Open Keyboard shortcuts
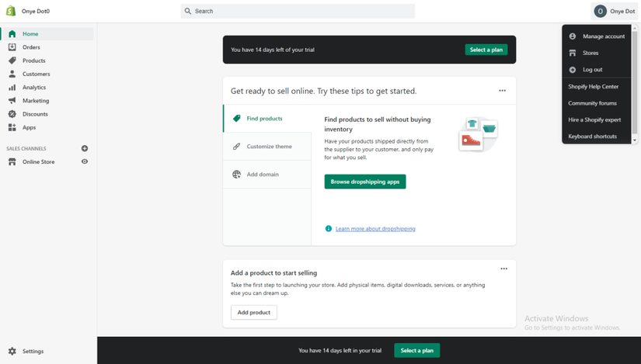Image resolution: width=641 pixels, height=364 pixels. coord(592,137)
